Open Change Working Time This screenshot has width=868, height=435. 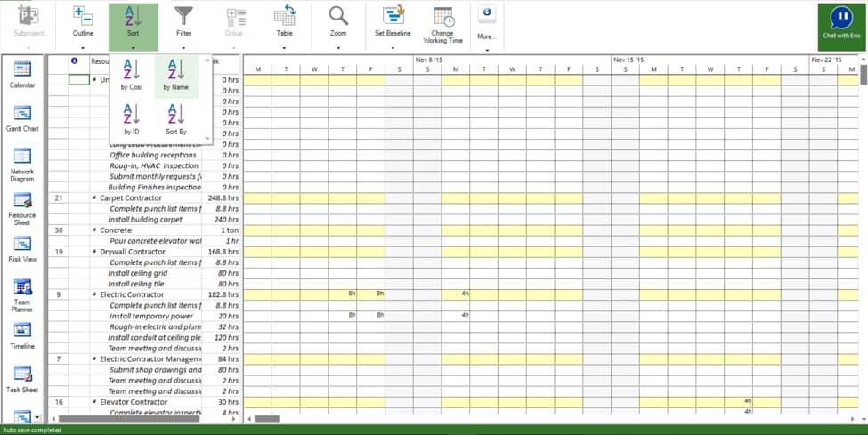[442, 23]
